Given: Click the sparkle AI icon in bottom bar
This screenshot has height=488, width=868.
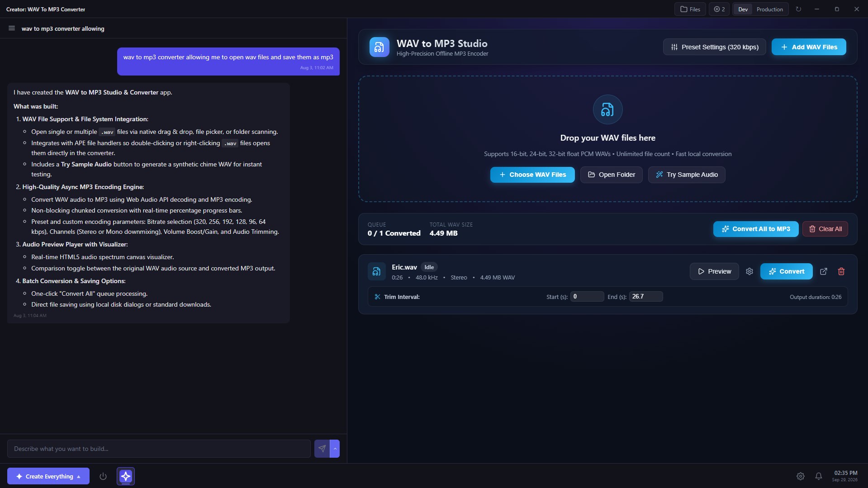Looking at the screenshot, I should click(x=126, y=476).
